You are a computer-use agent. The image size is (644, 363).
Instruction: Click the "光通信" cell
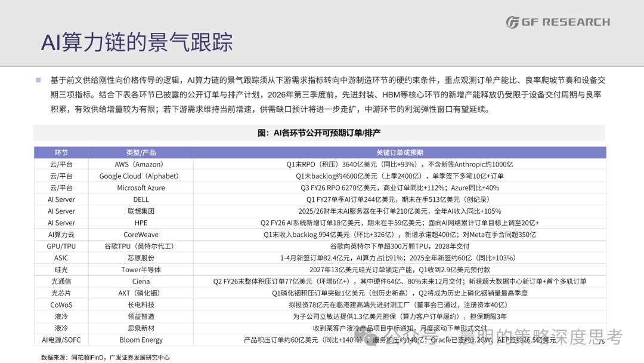pyautogui.click(x=61, y=282)
